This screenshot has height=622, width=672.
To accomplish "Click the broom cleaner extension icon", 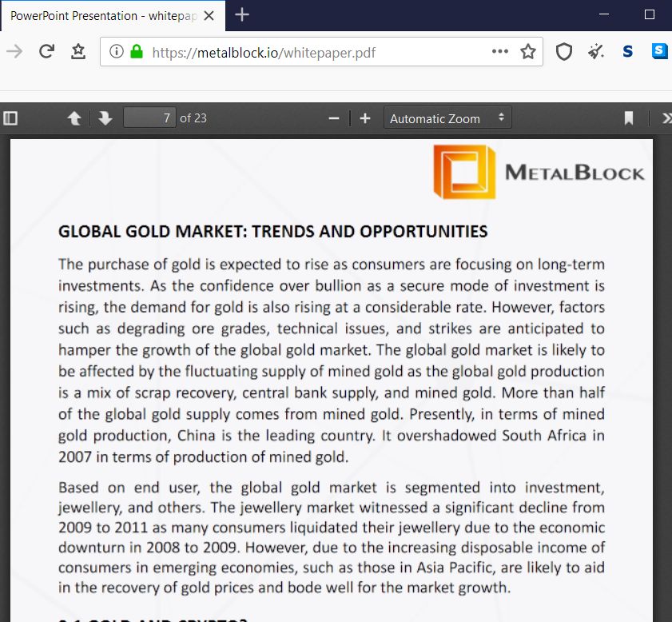I will (596, 52).
